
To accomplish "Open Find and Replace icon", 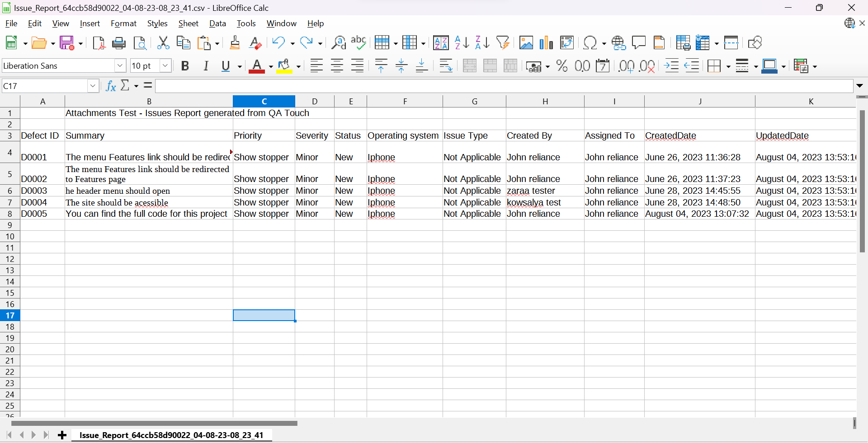I will click(x=338, y=43).
